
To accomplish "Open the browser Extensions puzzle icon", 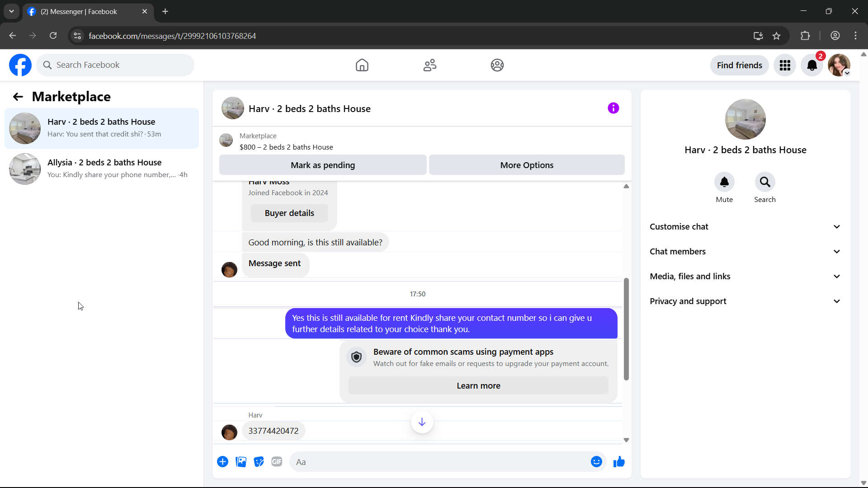I will (x=805, y=36).
